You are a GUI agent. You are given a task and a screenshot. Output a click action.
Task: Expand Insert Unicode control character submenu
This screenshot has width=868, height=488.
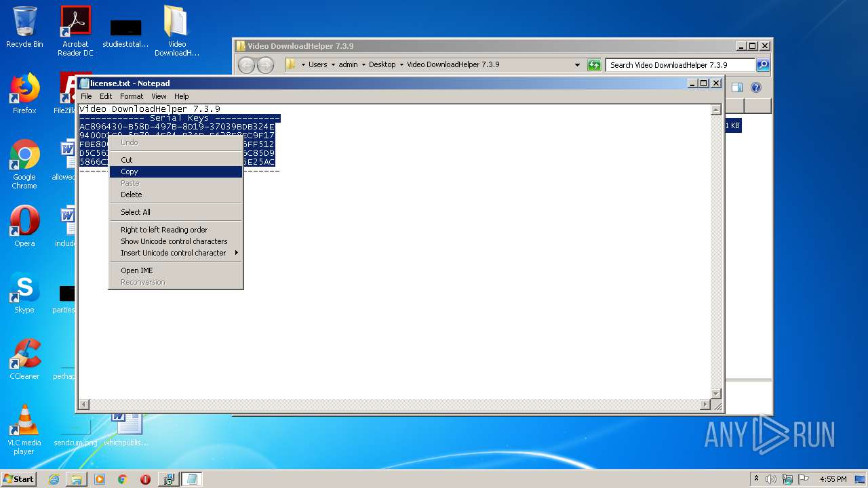point(176,253)
